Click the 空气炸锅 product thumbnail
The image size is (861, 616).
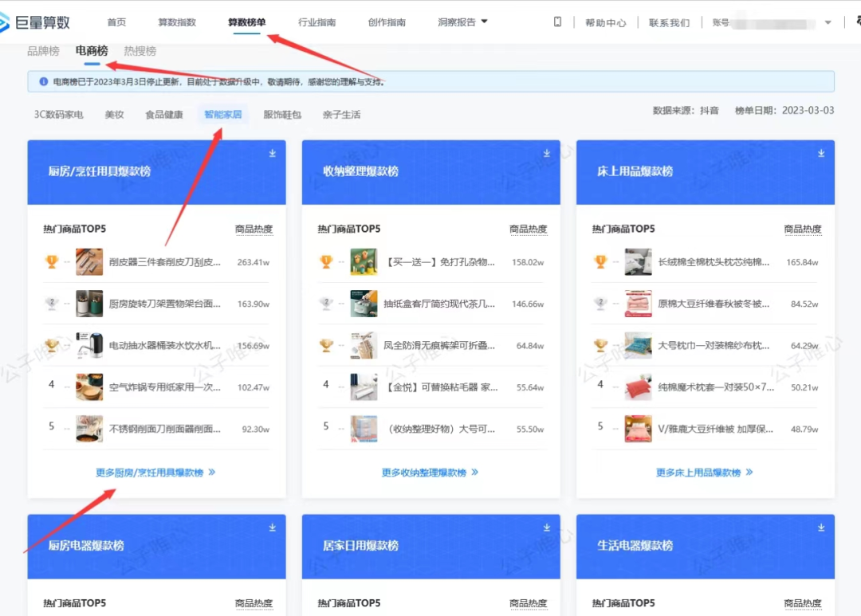point(88,387)
